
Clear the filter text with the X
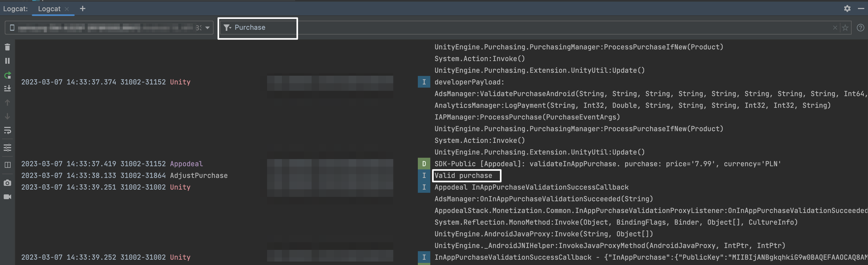(x=835, y=28)
